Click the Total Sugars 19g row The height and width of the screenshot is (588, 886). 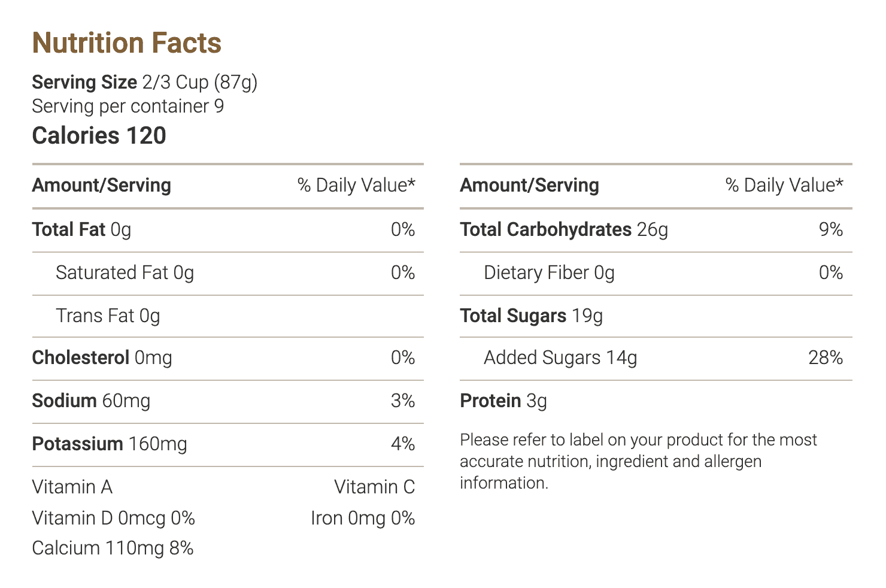pyautogui.click(x=656, y=316)
